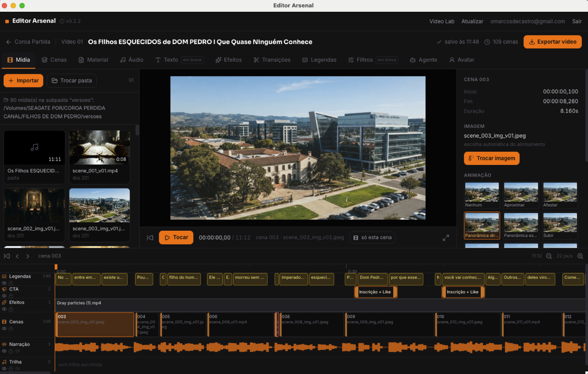The height and width of the screenshot is (374, 588).
Task: Click the Narração track waveform icon
Action: pos(4,344)
